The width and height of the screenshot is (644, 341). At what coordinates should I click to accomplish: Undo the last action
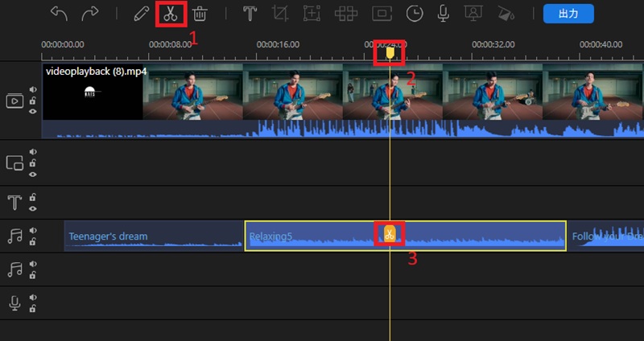(59, 14)
